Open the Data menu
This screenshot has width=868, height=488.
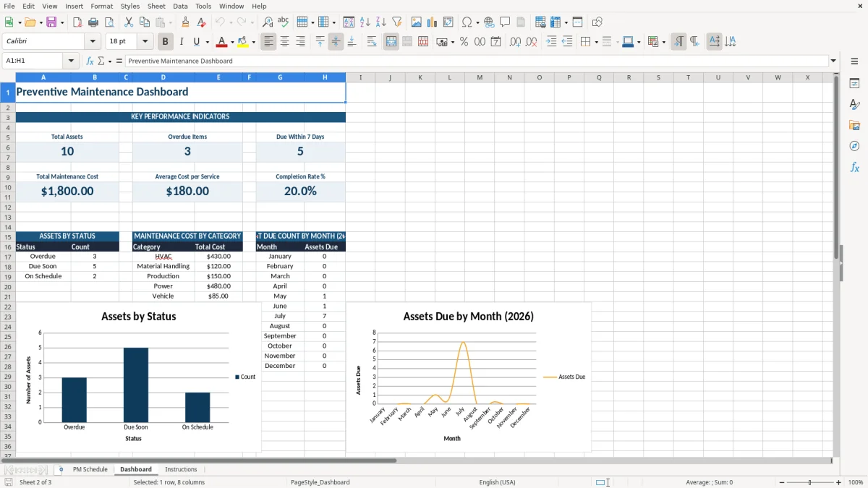pos(180,6)
